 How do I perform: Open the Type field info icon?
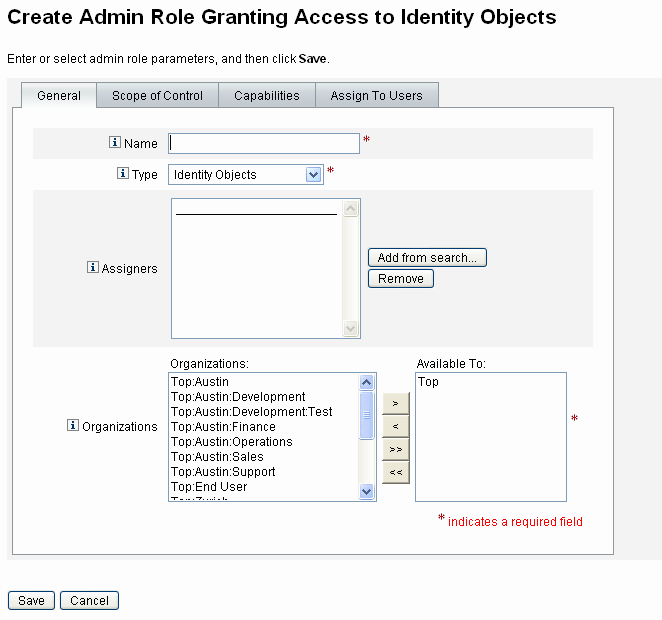pos(122,173)
